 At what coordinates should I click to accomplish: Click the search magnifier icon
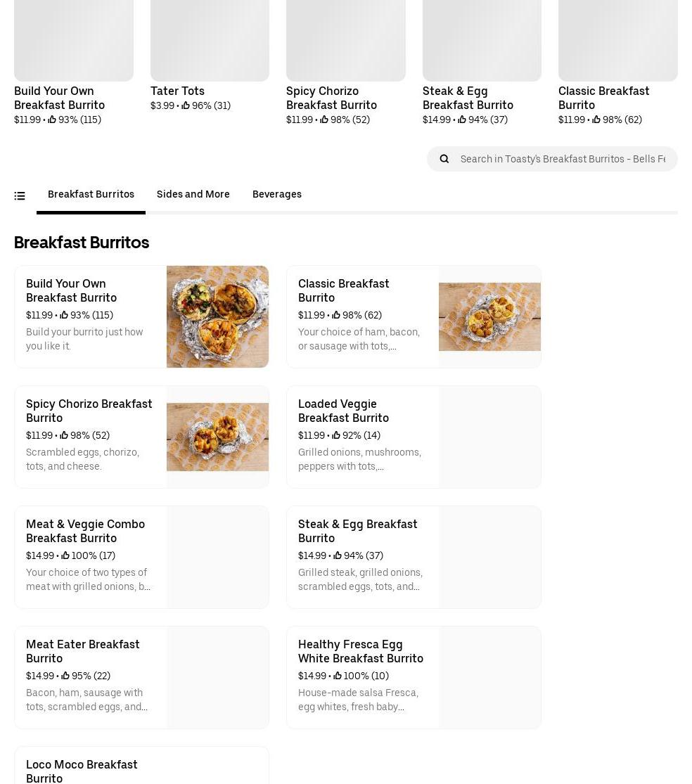coord(444,159)
